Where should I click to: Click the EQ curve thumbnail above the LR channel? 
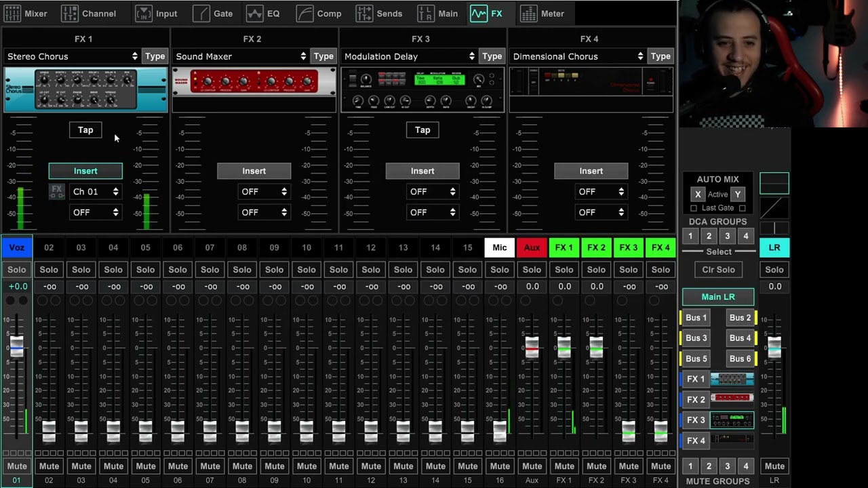point(774,183)
